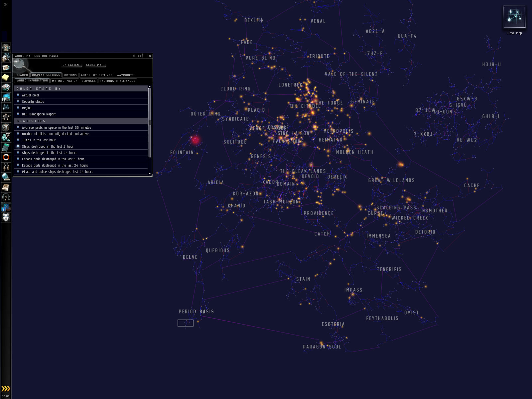Open People and Places sidebar icon
The image size is (532, 399).
click(x=6, y=58)
